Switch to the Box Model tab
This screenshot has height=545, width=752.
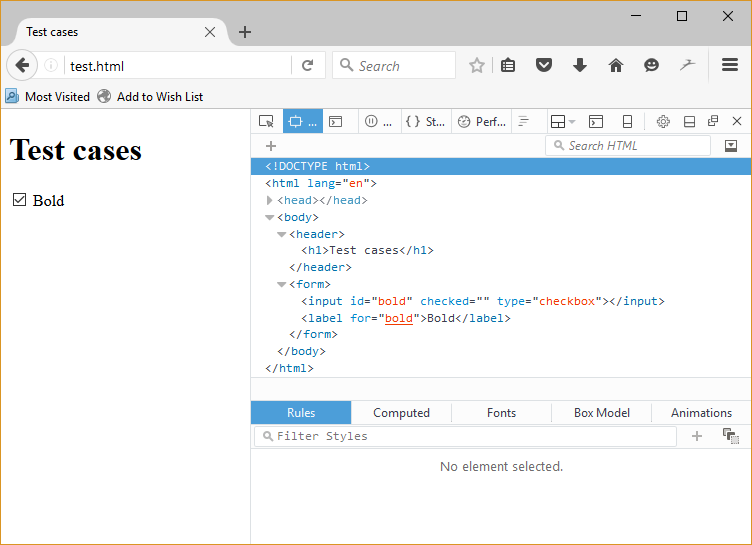click(601, 413)
